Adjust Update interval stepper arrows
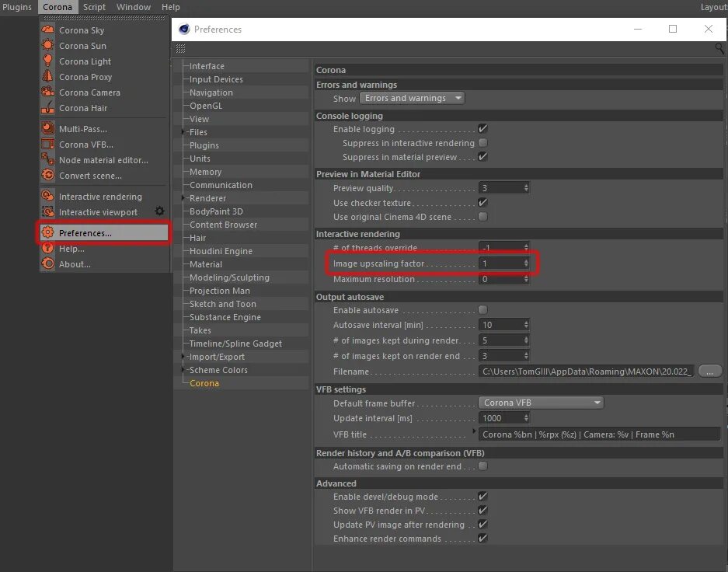 coord(526,418)
